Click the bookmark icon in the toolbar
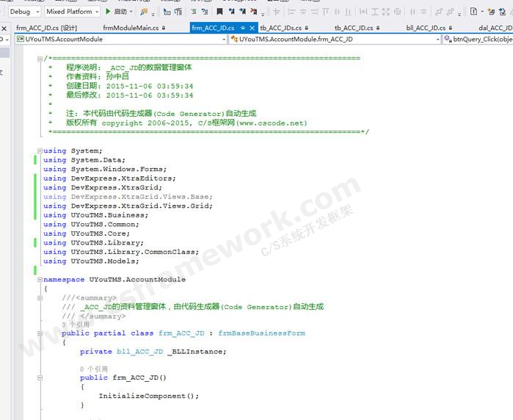 [x=219, y=12]
